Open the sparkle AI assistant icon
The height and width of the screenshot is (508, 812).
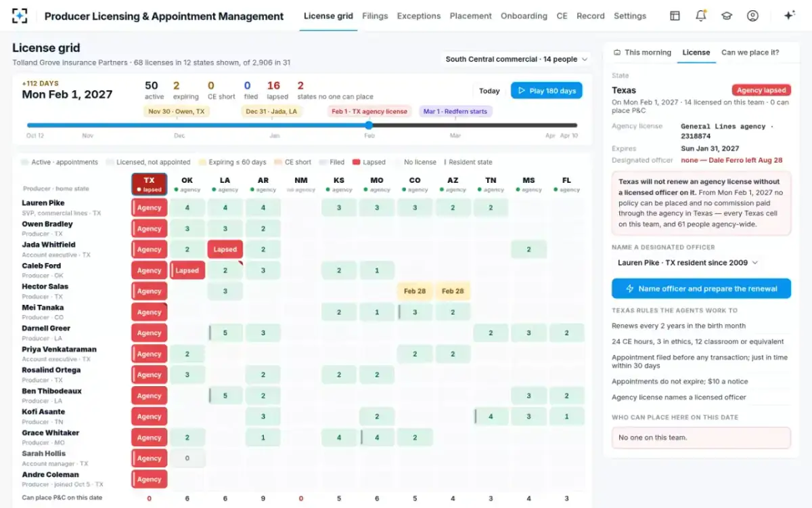point(789,16)
